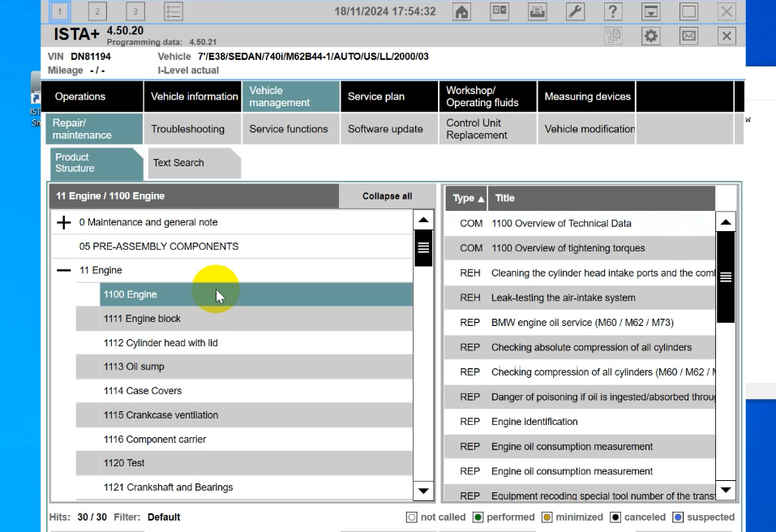This screenshot has height=532, width=776.
Task: Switch to Repair/maintenance submenu
Action: tap(94, 129)
